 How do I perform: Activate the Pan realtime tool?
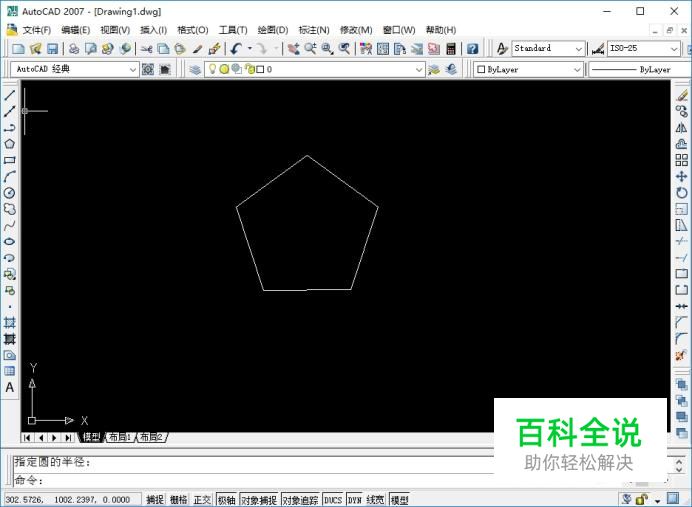293,49
